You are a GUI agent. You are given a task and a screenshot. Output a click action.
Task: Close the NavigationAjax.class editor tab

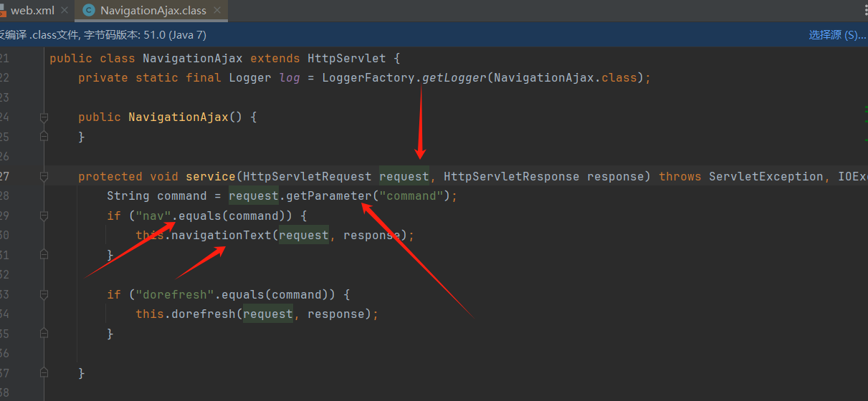tap(217, 11)
